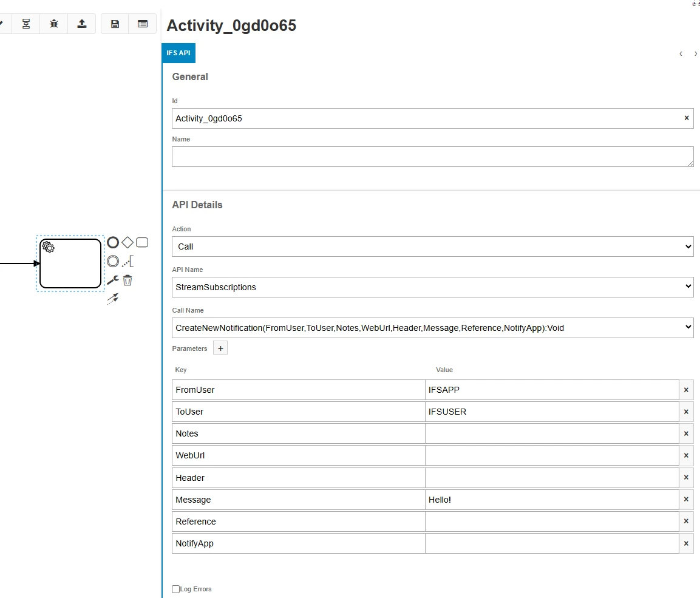Append a gateway using the diamond icon
Image resolution: width=700 pixels, height=598 pixels.
pyautogui.click(x=127, y=243)
